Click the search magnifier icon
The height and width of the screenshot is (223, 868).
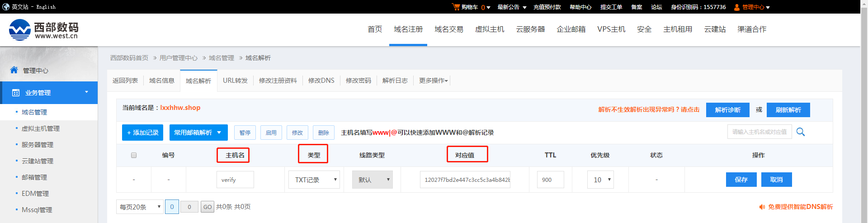800,132
